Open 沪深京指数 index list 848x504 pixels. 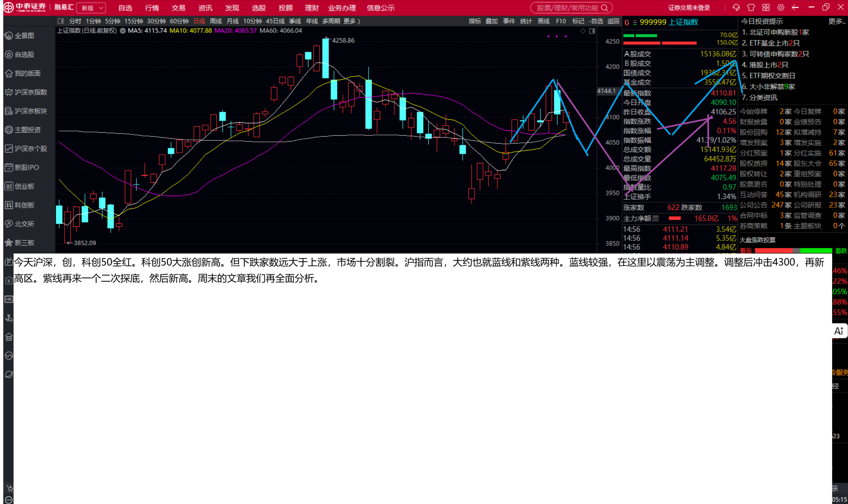pos(26,92)
